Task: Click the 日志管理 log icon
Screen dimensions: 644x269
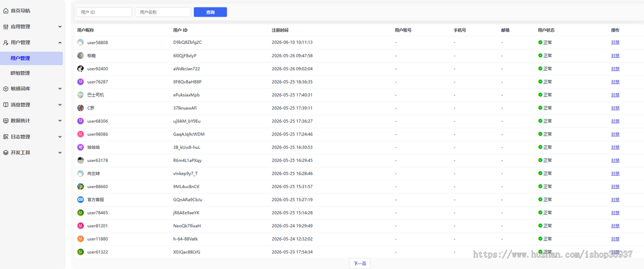Action: (6, 137)
